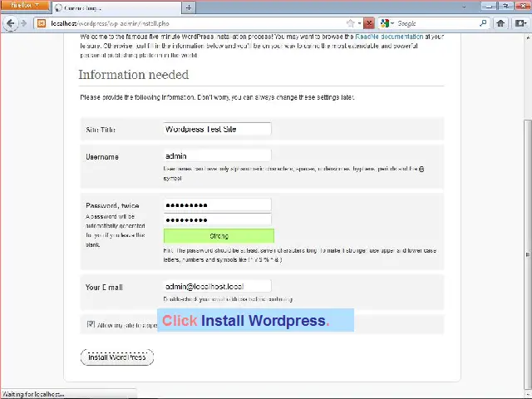The width and height of the screenshot is (532, 399).
Task: Click the first password field
Action: [217, 205]
